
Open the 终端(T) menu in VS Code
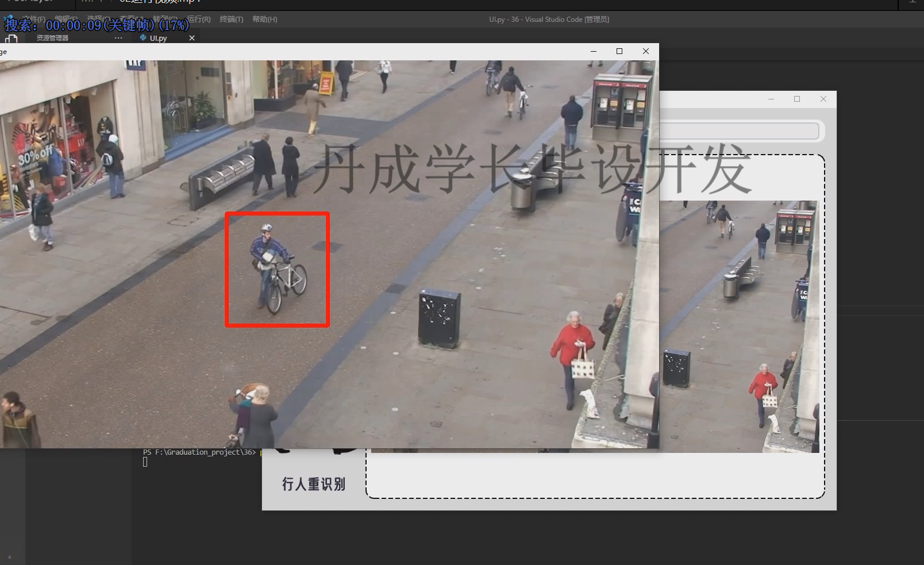pos(232,20)
